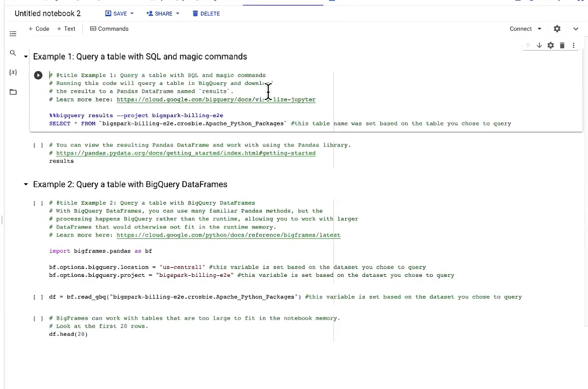Collapse the Example 2 section

(x=26, y=184)
